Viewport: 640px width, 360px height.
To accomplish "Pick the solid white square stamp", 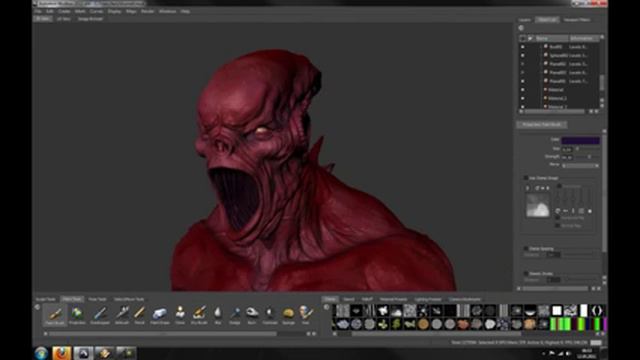I will coord(557,311).
